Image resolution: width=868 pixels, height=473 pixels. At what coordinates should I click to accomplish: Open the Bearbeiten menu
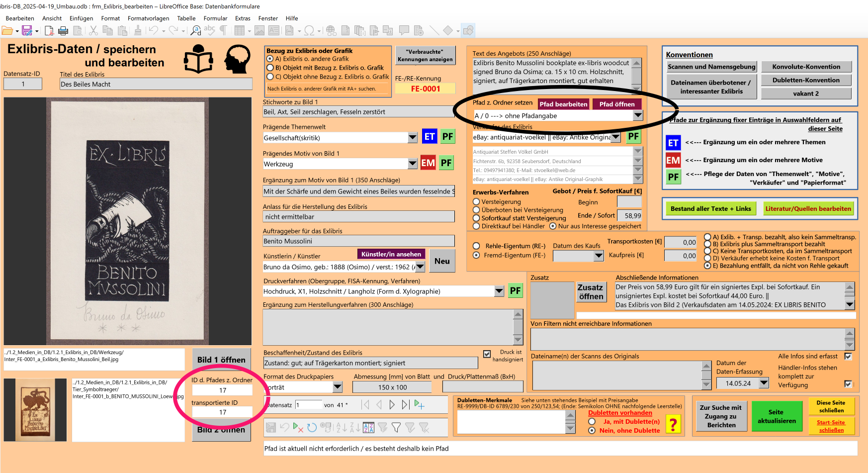[20, 18]
